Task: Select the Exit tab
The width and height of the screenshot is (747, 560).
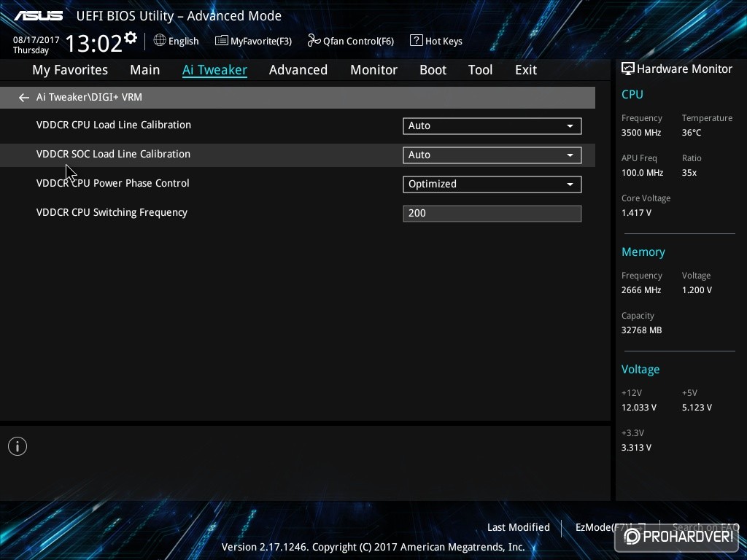Action: 526,70
